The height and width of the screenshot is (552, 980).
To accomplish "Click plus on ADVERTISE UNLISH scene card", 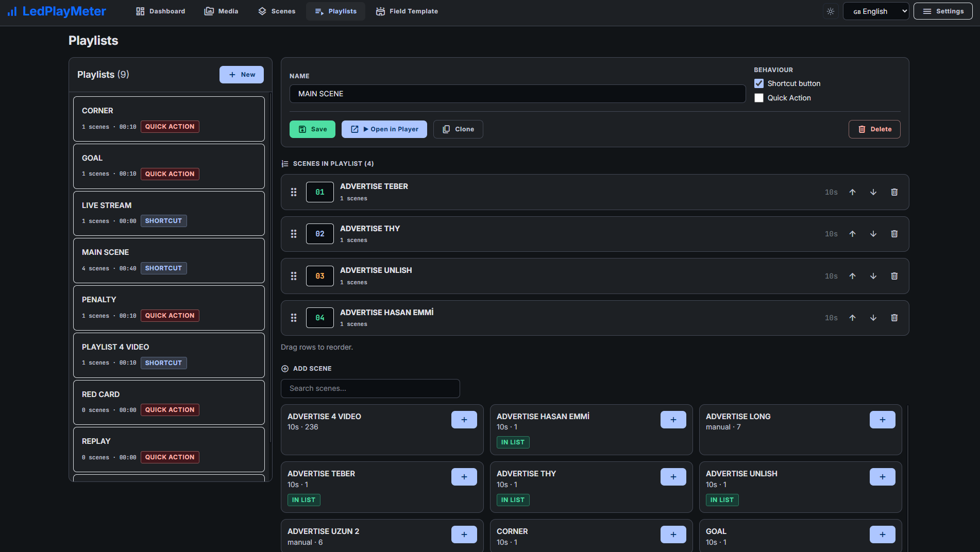I will point(883,477).
